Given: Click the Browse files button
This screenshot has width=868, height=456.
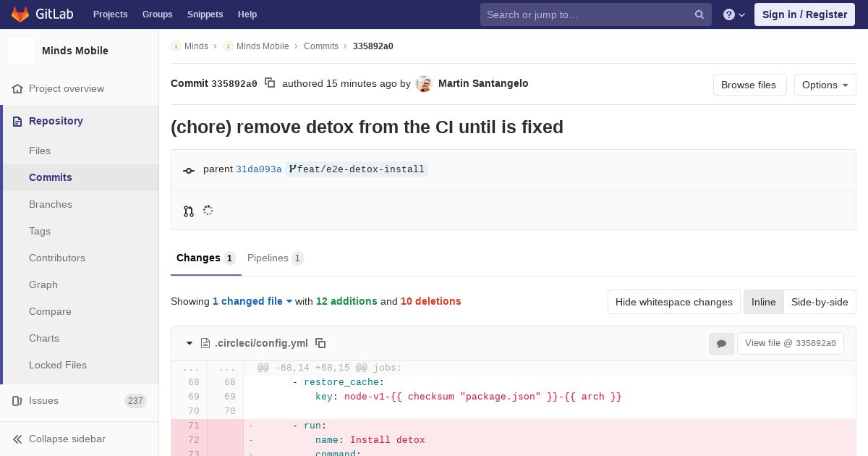Looking at the screenshot, I should [x=749, y=85].
